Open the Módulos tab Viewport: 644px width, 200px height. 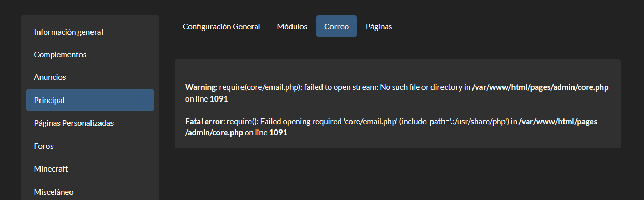point(292,26)
